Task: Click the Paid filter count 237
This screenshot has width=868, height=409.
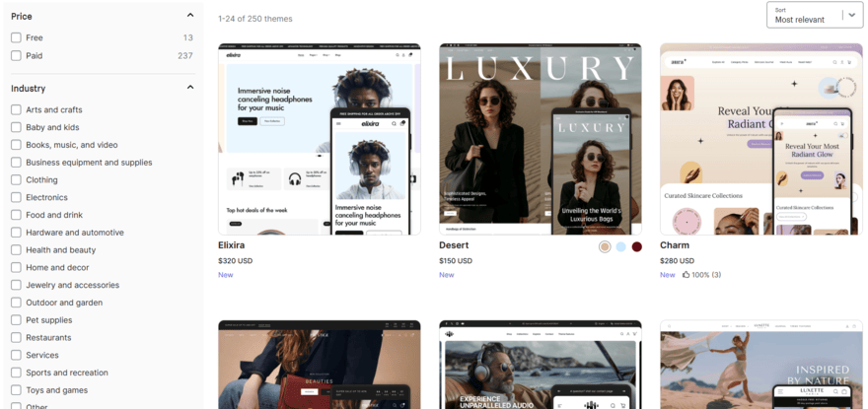Action: pyautogui.click(x=185, y=55)
